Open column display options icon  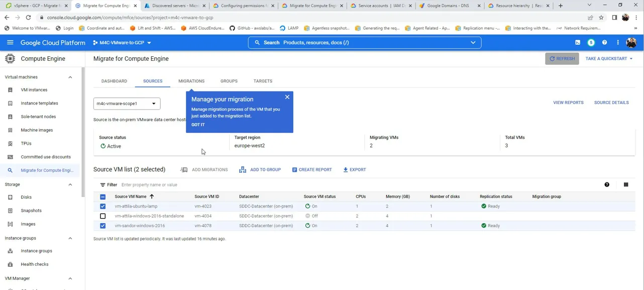coord(626,185)
